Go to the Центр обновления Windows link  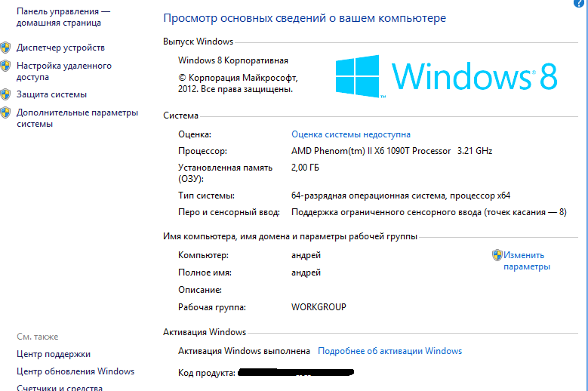(75, 371)
